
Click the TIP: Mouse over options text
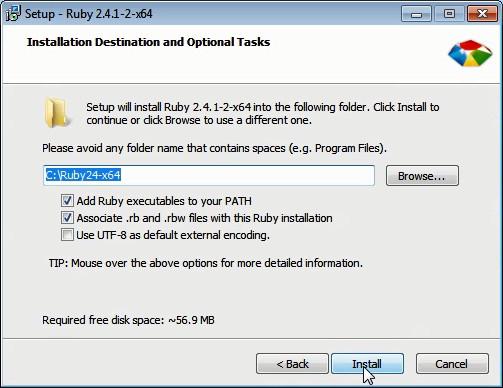[206, 263]
